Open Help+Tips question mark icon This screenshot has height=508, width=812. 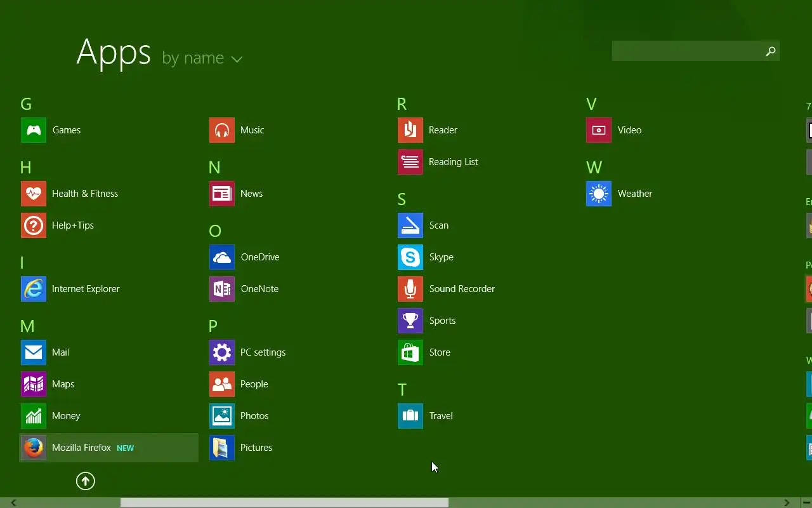pos(34,225)
